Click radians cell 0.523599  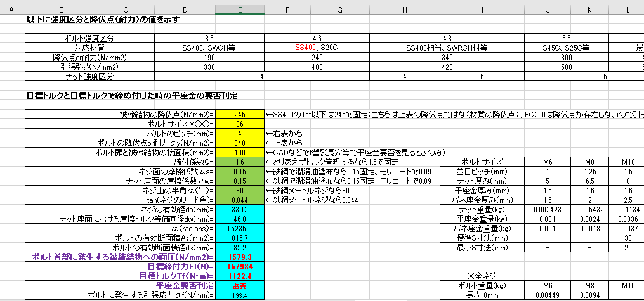[240, 228]
